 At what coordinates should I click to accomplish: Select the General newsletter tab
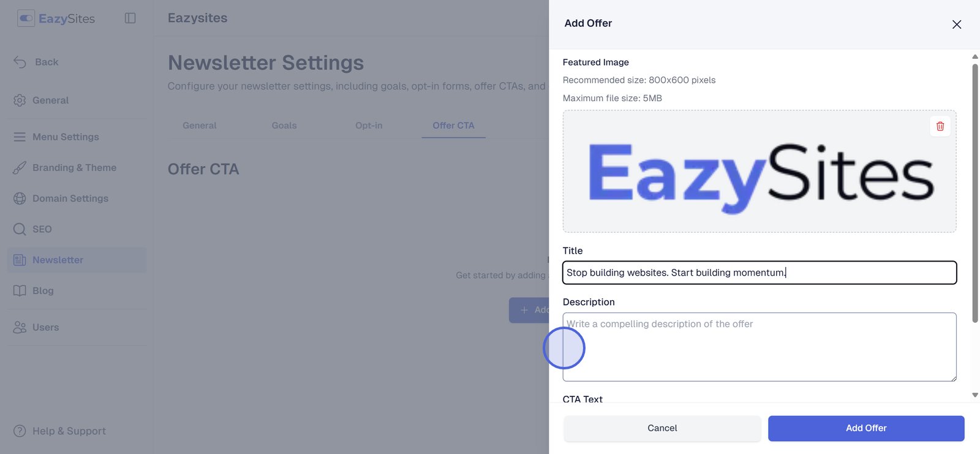pyautogui.click(x=200, y=126)
